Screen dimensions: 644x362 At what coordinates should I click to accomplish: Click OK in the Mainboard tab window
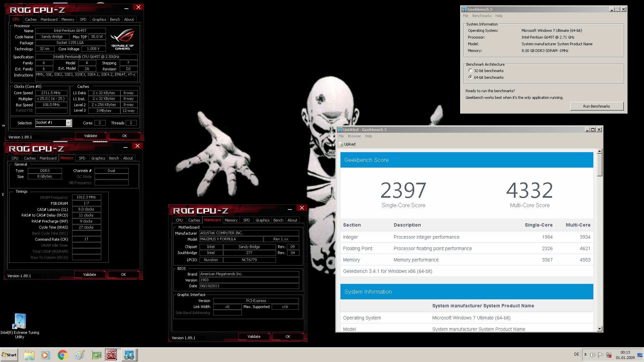point(288,337)
